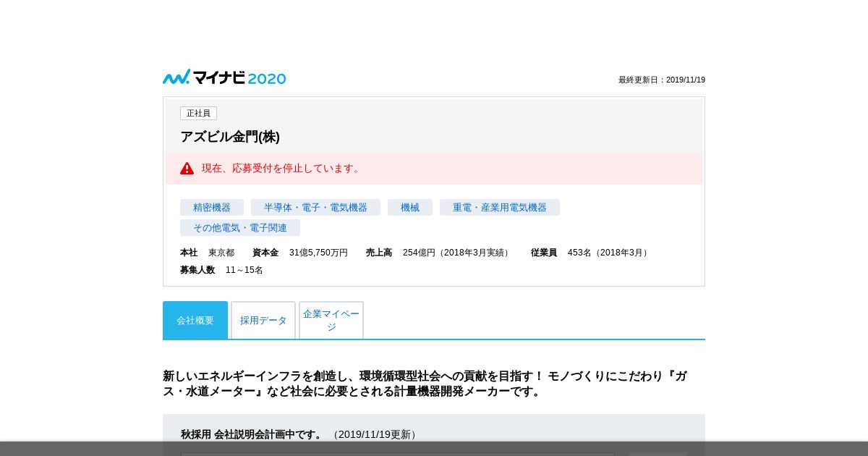Click the 募集人数 11～15名 entry

click(x=221, y=270)
